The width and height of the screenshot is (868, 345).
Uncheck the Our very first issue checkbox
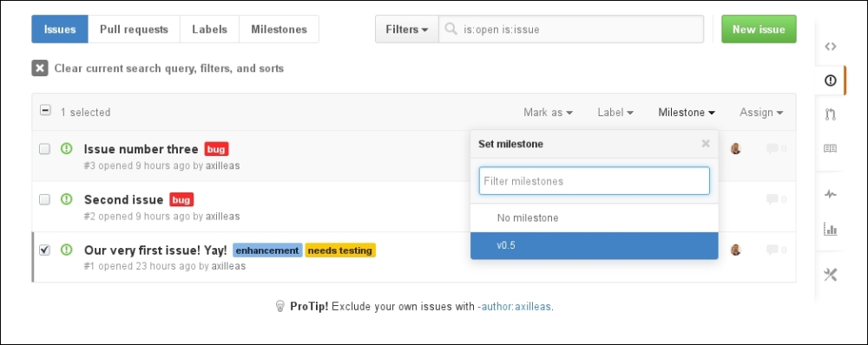coord(45,251)
